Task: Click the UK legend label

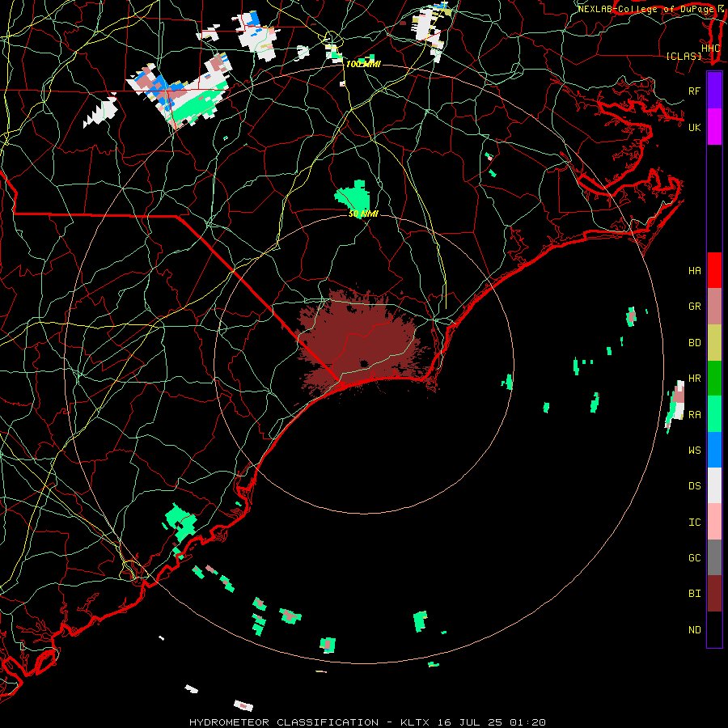Action: click(x=694, y=127)
